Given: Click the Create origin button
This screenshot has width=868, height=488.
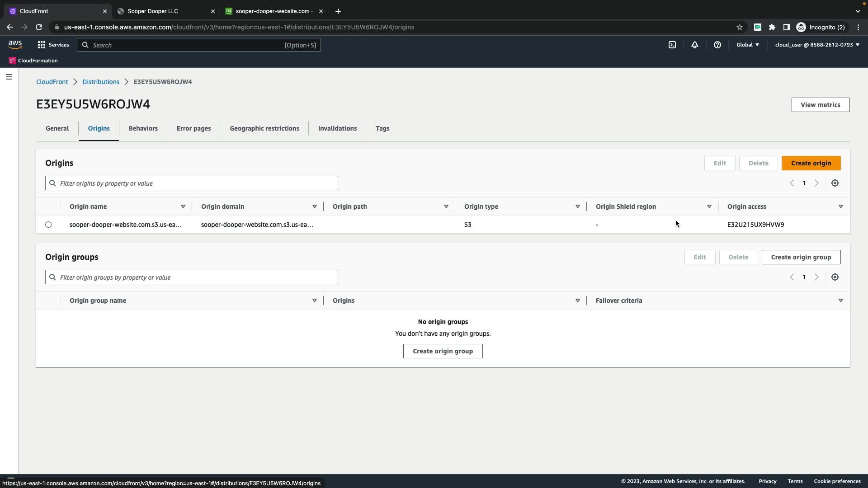Looking at the screenshot, I should pos(811,163).
